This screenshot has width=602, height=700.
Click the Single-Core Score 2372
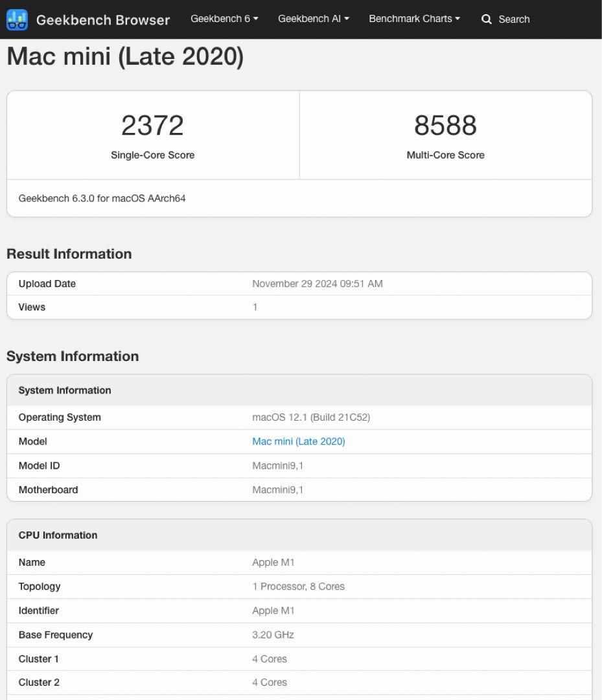pyautogui.click(x=152, y=125)
